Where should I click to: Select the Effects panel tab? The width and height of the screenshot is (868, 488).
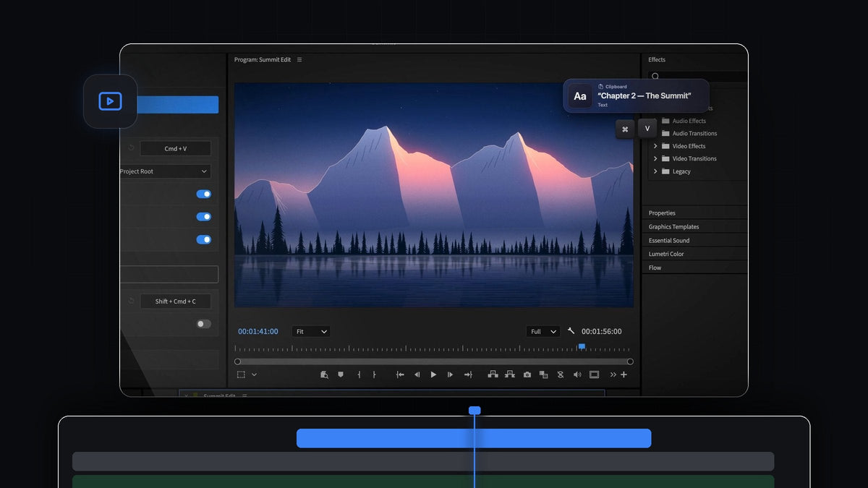click(657, 59)
